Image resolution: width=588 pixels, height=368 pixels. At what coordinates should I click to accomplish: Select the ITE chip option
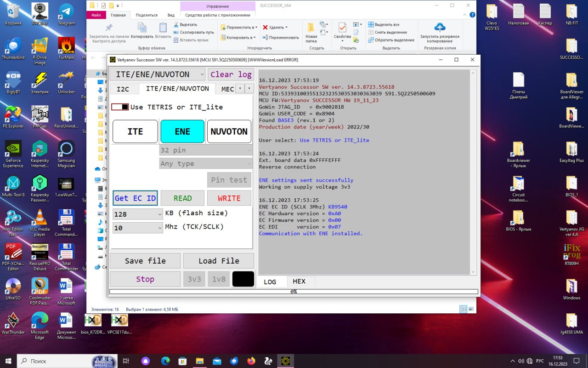click(x=135, y=132)
